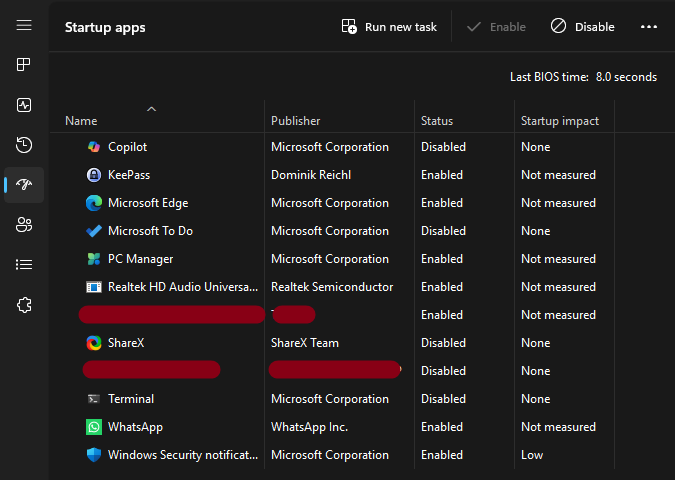Click the Disable button label

594,27
